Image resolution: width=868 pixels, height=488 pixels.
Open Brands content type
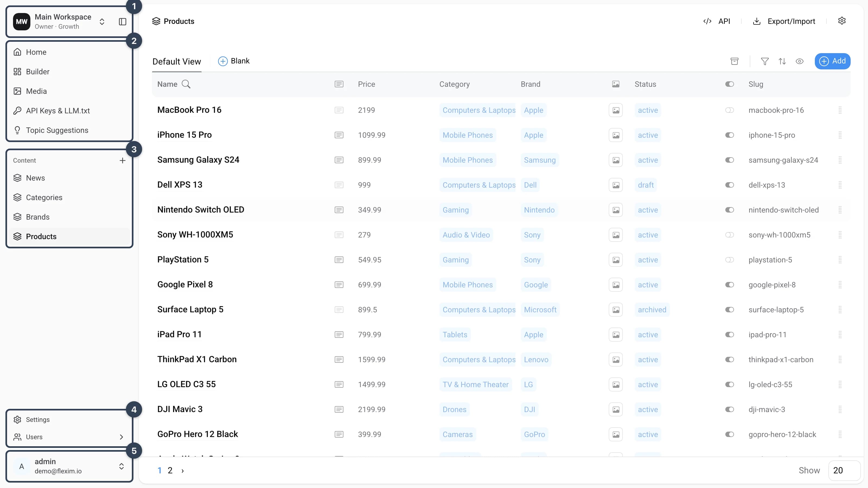click(69, 217)
